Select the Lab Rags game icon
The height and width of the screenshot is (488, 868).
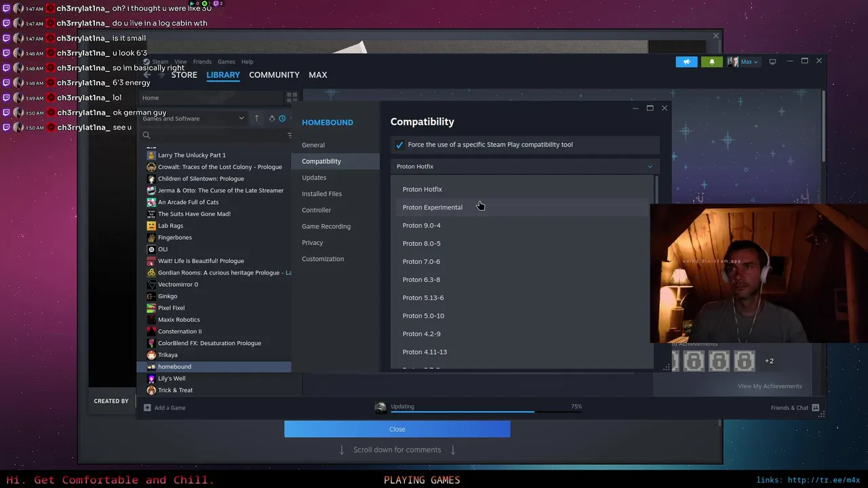pos(151,226)
